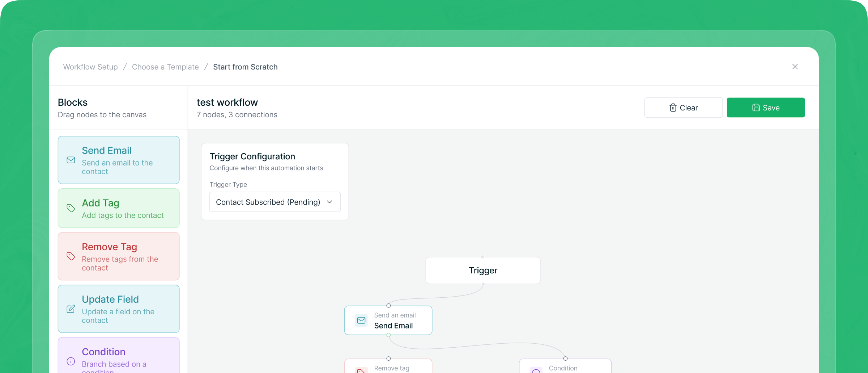Navigate to Workflow Setup breadcrumb
Viewport: 868px width, 373px height.
tap(90, 67)
